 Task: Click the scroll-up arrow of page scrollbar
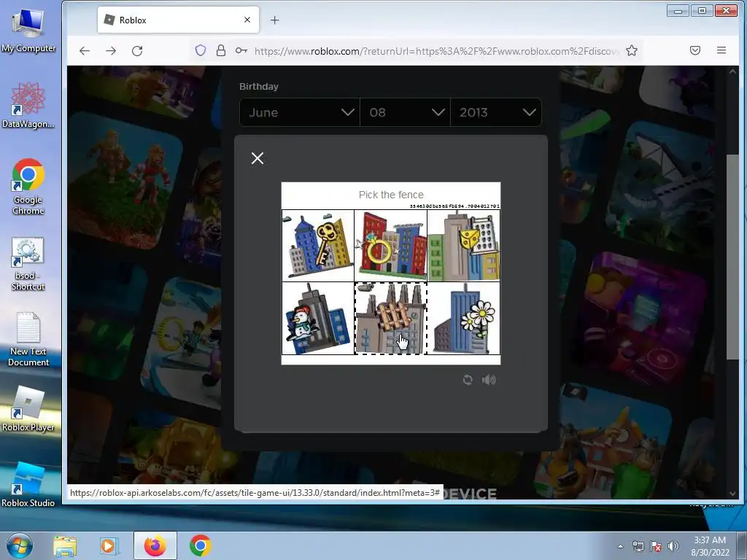click(732, 71)
